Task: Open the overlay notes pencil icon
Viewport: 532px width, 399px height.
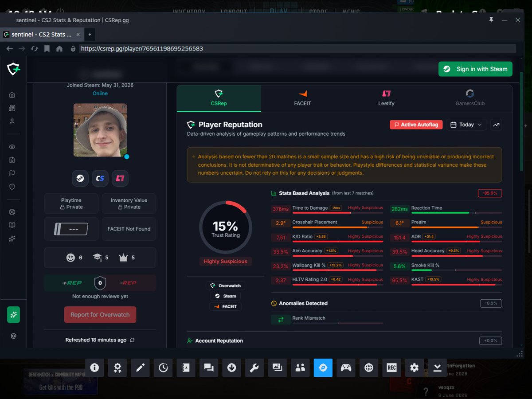Action: pos(140,368)
